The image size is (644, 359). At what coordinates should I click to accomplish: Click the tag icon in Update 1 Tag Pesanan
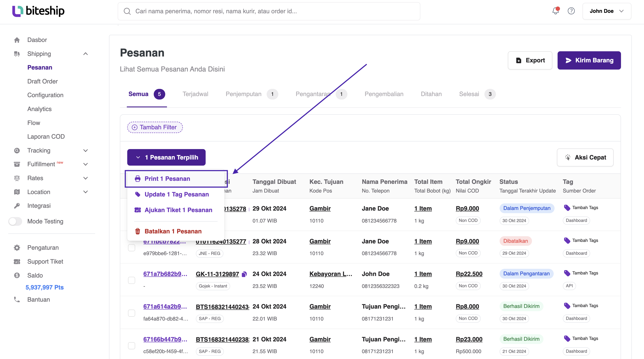tap(137, 194)
